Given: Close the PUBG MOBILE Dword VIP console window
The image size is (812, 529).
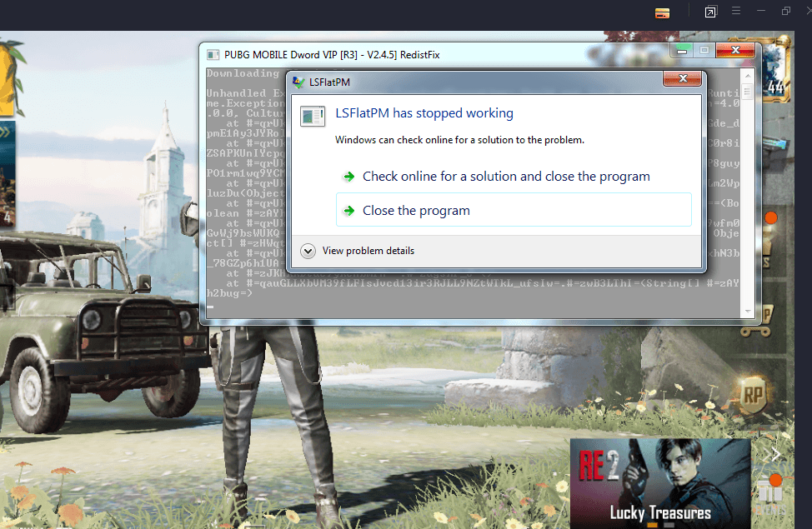Looking at the screenshot, I should point(734,50).
